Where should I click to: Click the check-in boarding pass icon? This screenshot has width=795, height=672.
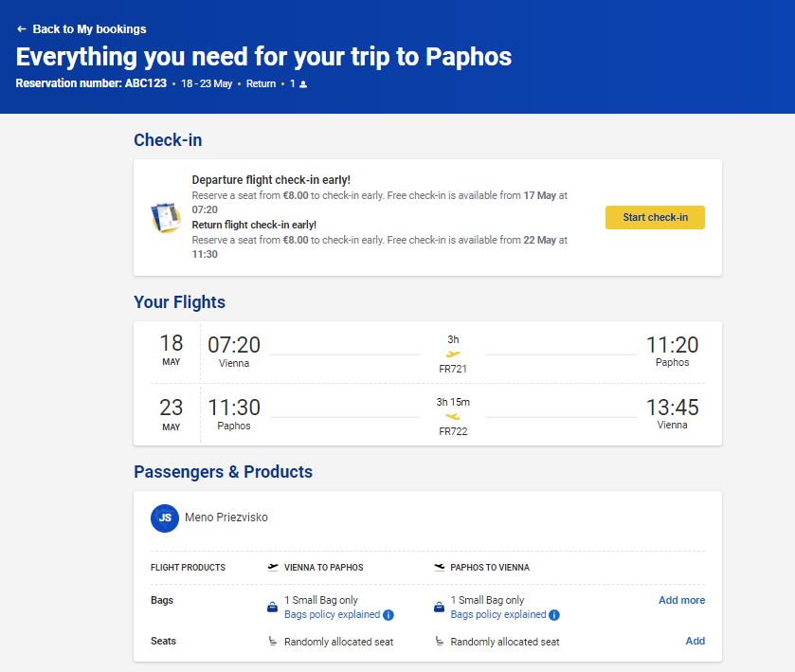[x=166, y=218]
